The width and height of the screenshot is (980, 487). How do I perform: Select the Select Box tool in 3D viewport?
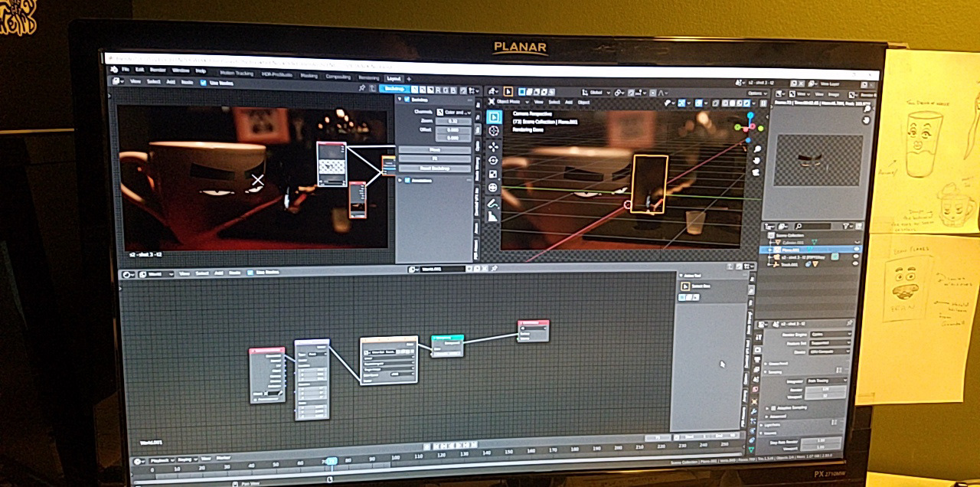click(494, 116)
